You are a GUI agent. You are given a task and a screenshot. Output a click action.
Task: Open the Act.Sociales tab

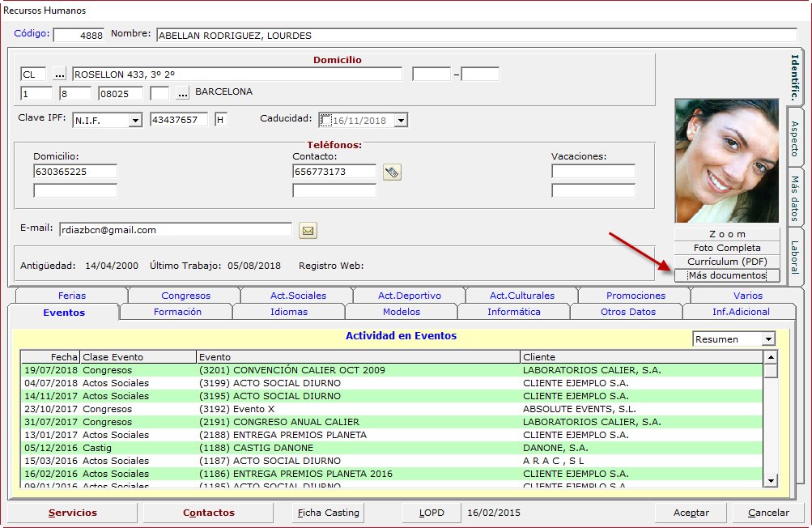(x=298, y=296)
